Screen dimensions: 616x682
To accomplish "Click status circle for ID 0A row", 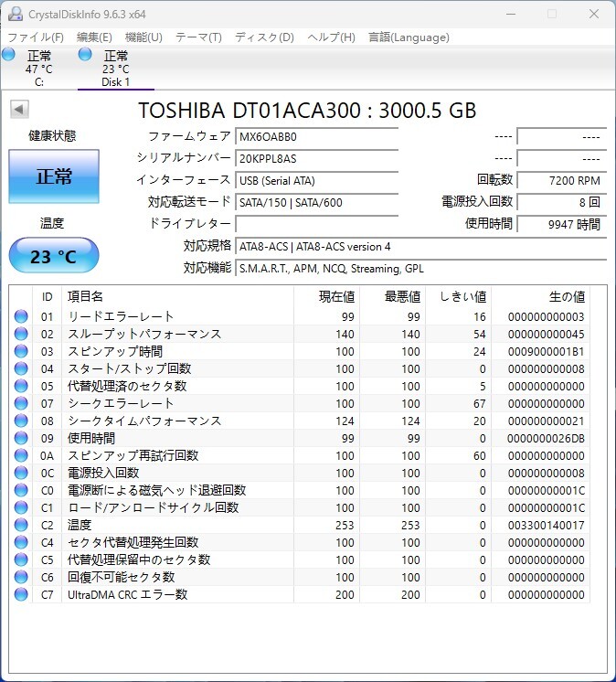I will click(x=21, y=455).
